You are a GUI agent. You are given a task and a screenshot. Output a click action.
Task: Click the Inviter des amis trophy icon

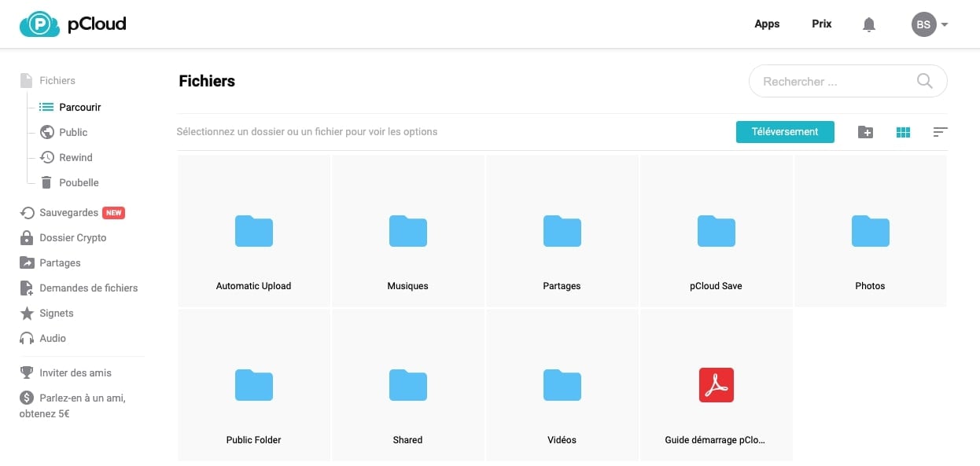tap(27, 372)
